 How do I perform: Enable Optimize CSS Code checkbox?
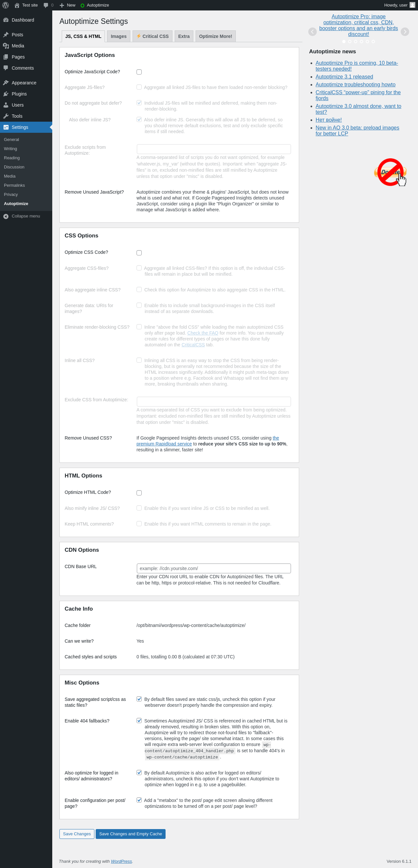[x=139, y=253]
